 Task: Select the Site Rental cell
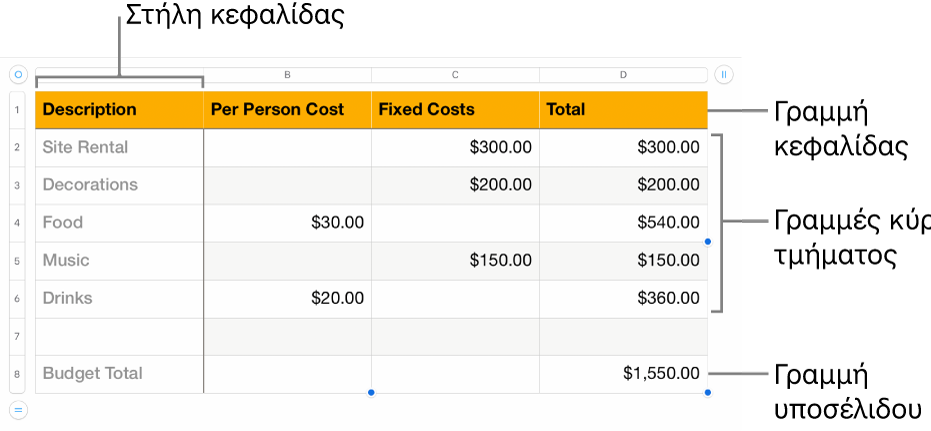[x=119, y=147]
